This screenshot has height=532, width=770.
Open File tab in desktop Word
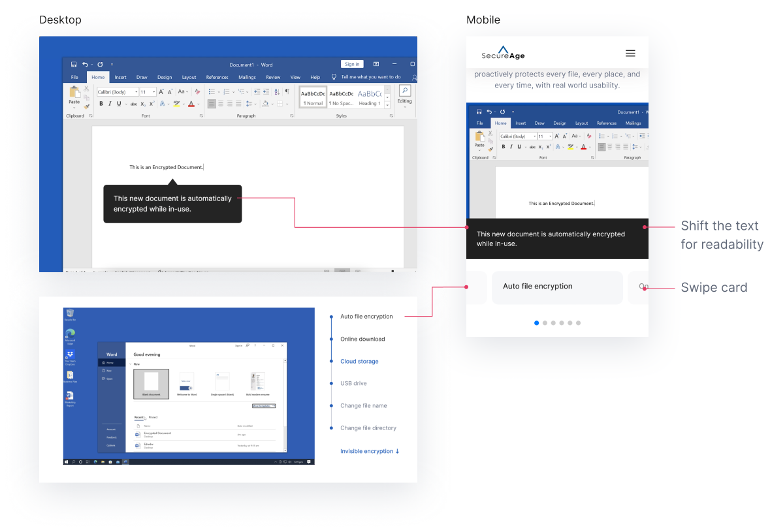74,77
